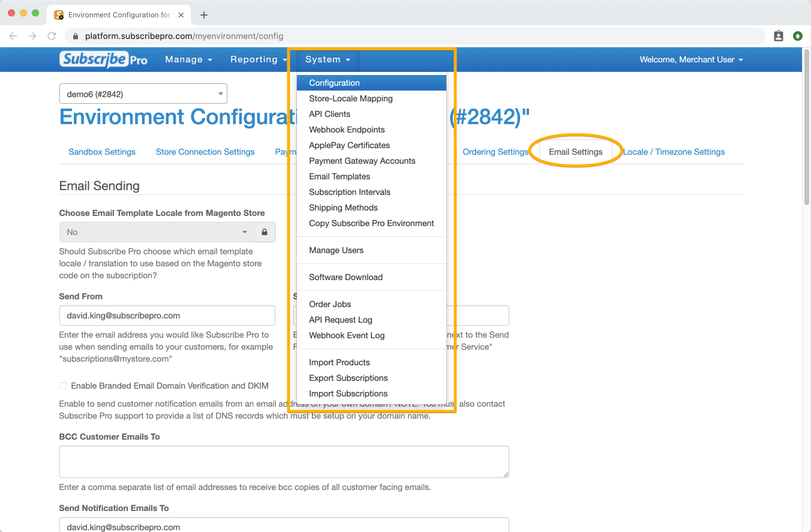This screenshot has width=811, height=532.
Task: Switch to Sandbox Settings tab
Action: tap(102, 152)
